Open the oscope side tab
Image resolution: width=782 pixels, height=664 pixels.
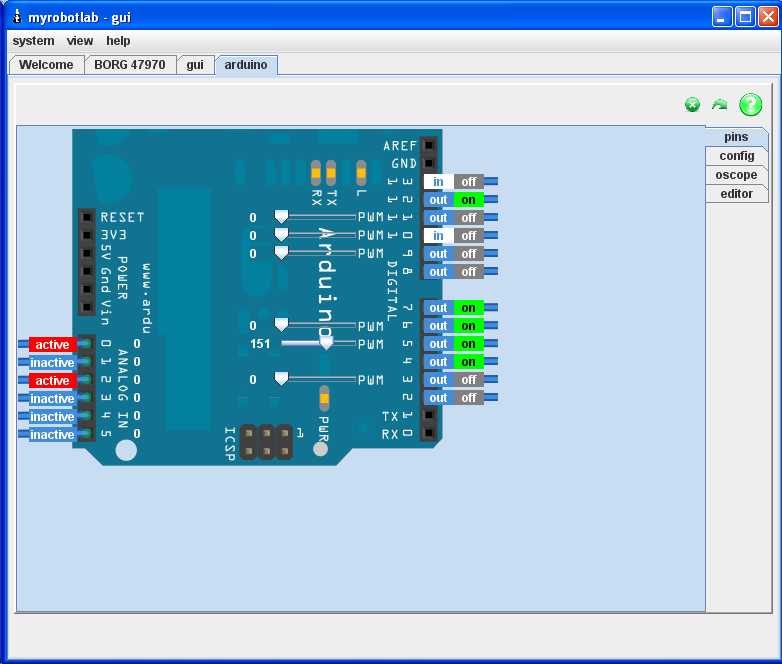pos(737,175)
